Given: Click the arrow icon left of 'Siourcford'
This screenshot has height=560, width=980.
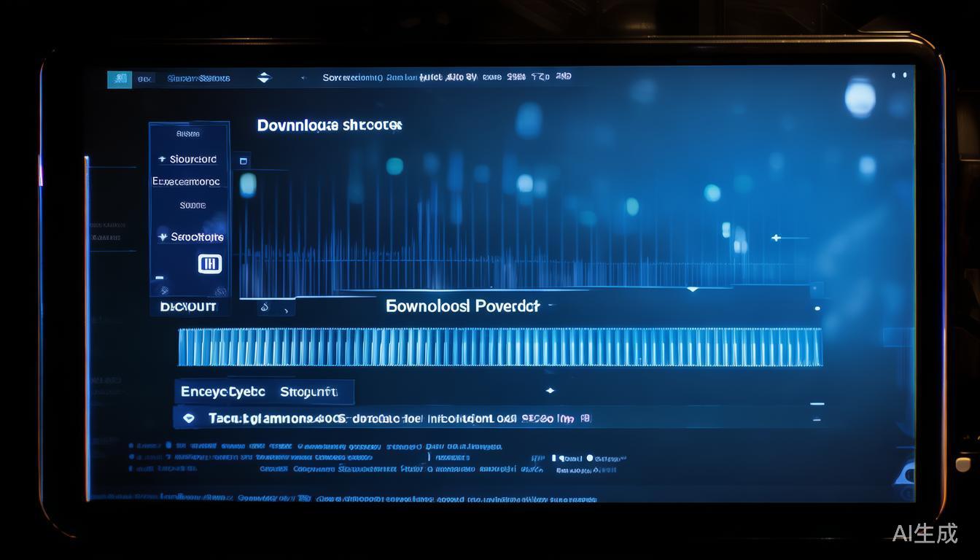Looking at the screenshot, I should point(161,159).
